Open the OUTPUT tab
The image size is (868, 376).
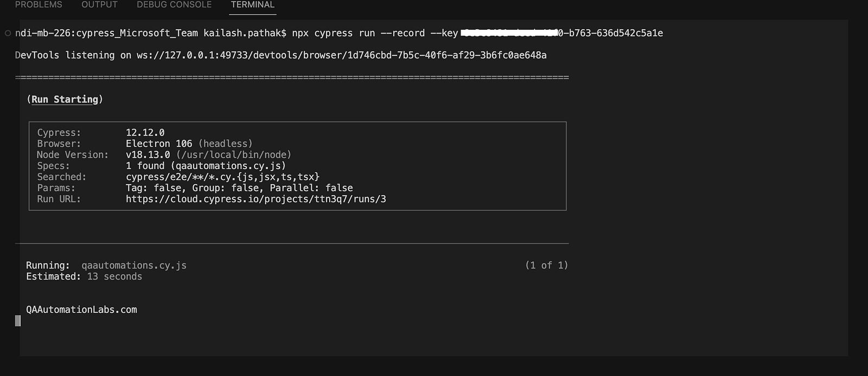coord(99,4)
